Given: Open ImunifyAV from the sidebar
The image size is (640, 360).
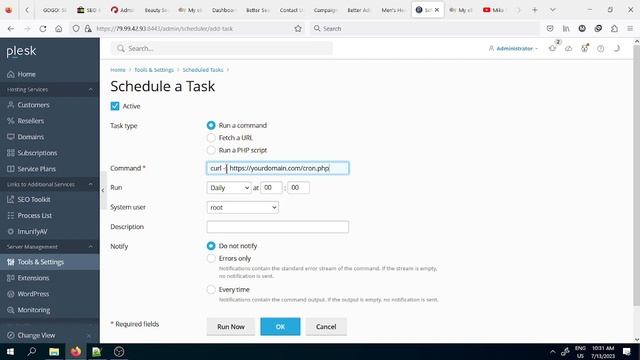Looking at the screenshot, I should (x=32, y=231).
